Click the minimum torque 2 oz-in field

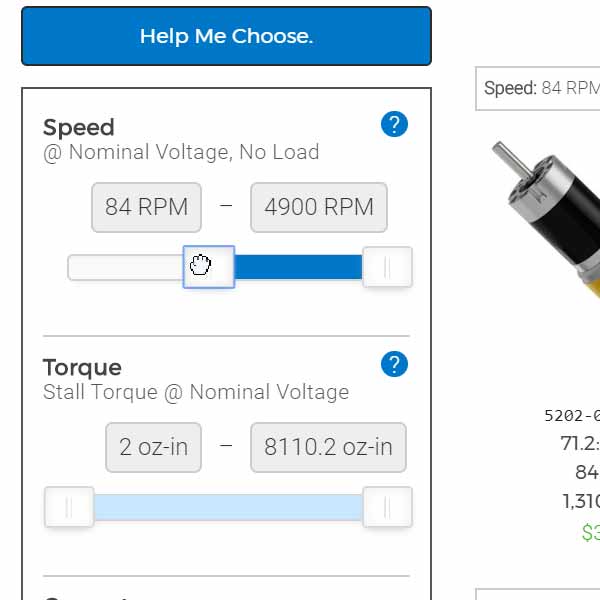(153, 447)
